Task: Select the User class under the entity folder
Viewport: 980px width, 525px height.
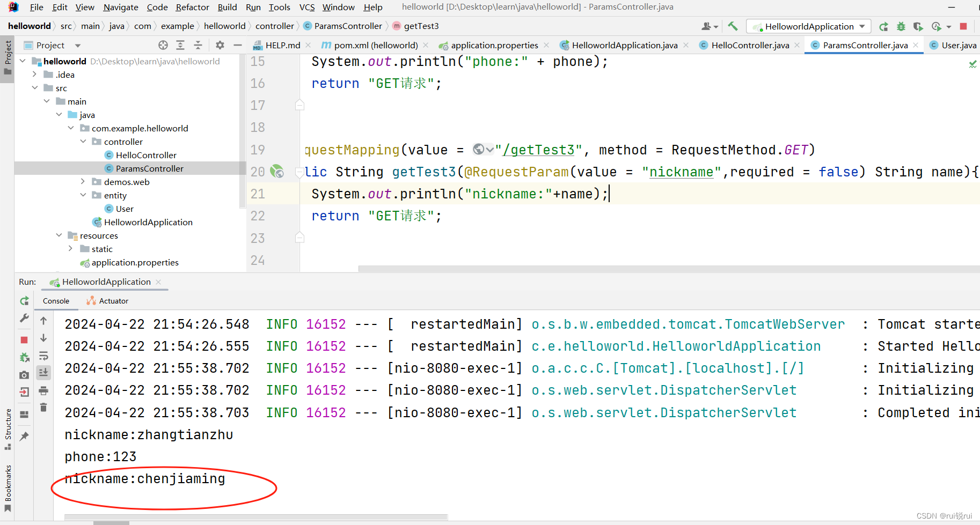Action: [x=124, y=209]
